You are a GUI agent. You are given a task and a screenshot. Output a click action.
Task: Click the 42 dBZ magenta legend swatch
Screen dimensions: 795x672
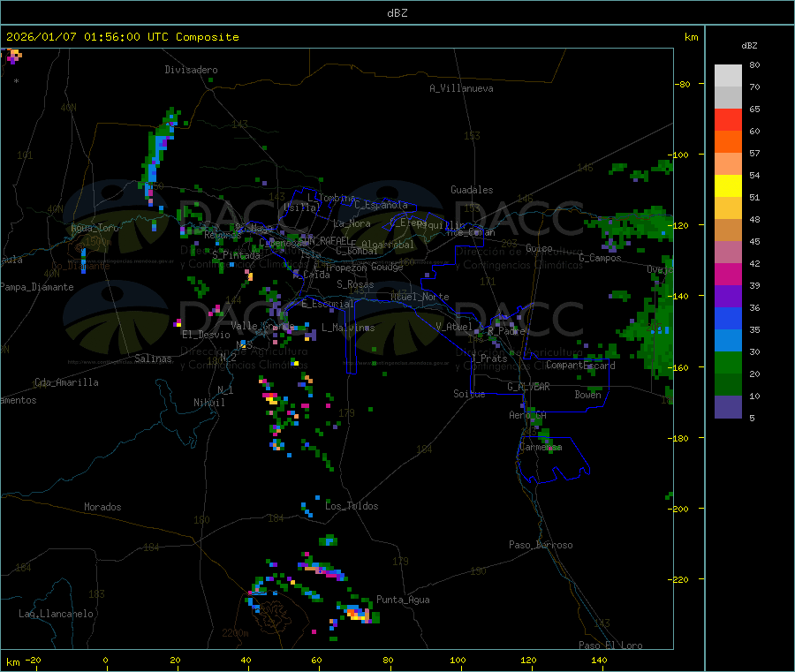[728, 274]
